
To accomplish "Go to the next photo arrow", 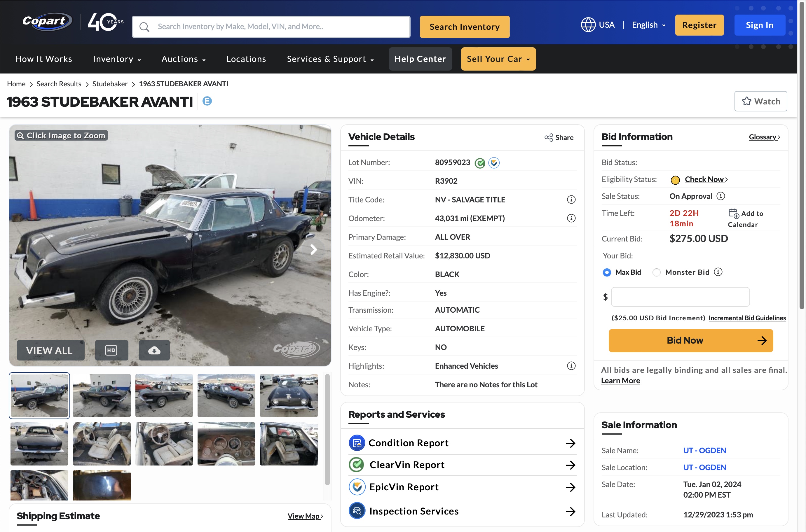I will pyautogui.click(x=314, y=249).
